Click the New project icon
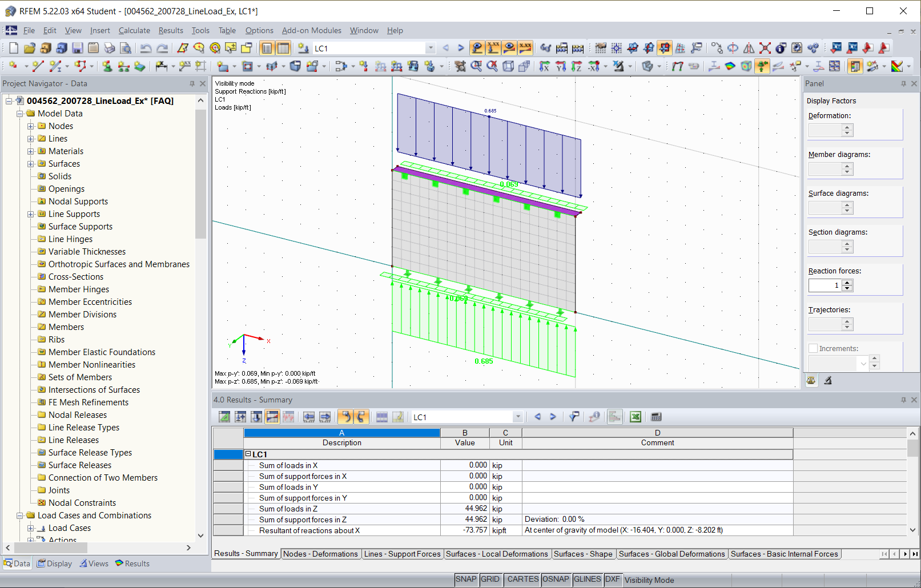The height and width of the screenshot is (588, 921). (x=13, y=48)
